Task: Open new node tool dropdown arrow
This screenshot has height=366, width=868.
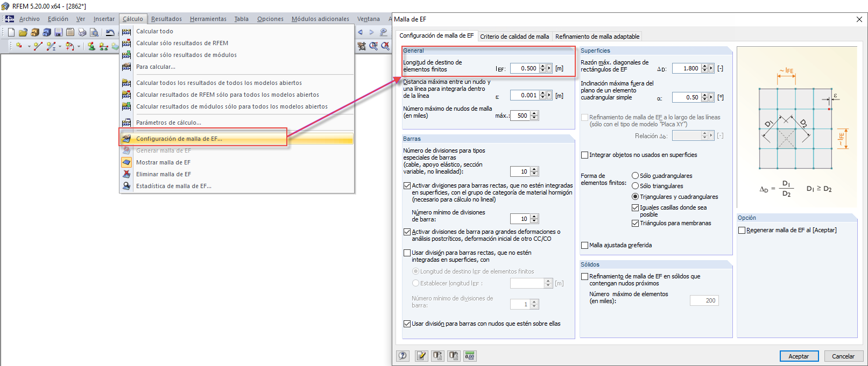Action: pyautogui.click(x=29, y=46)
